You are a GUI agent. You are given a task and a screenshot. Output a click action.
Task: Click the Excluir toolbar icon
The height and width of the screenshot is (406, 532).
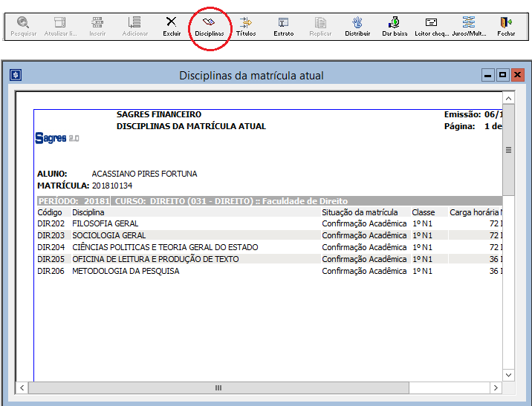point(172,26)
